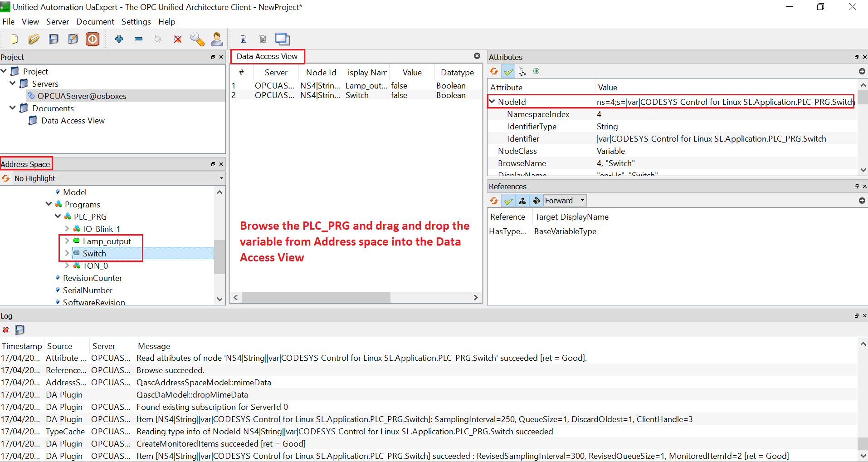Select Lamp_output in Address Space
Viewport: 868px width, 462px height.
tap(107, 241)
